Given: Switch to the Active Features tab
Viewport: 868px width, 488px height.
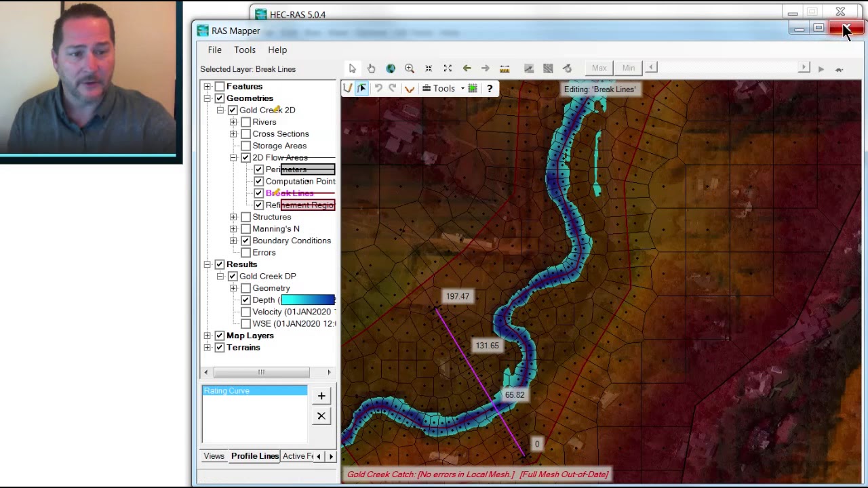Looking at the screenshot, I should point(298,456).
